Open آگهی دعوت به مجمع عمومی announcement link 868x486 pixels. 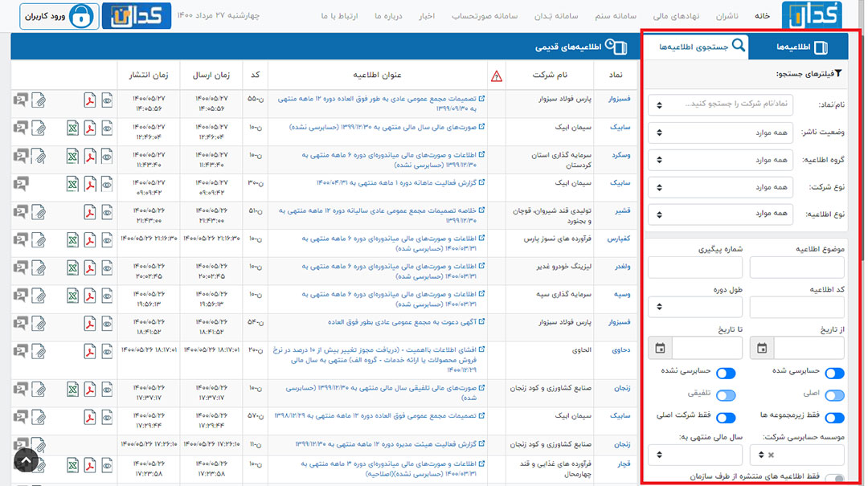[x=403, y=322]
